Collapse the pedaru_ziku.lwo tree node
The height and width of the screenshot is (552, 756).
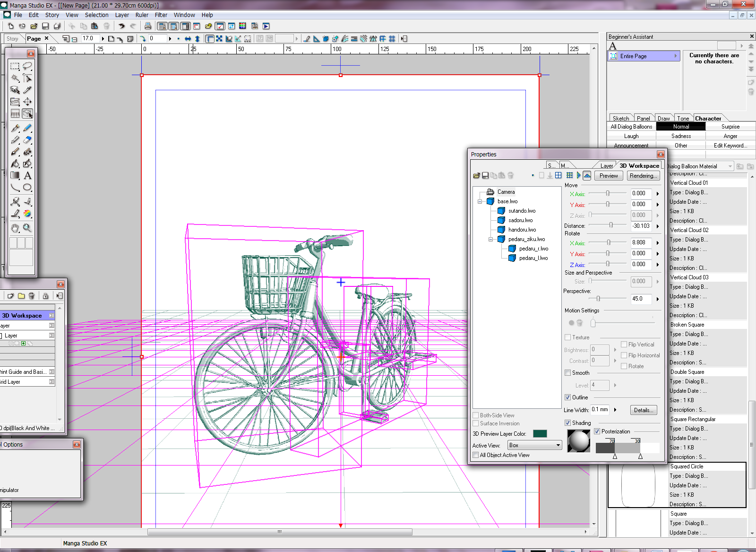[x=491, y=239]
